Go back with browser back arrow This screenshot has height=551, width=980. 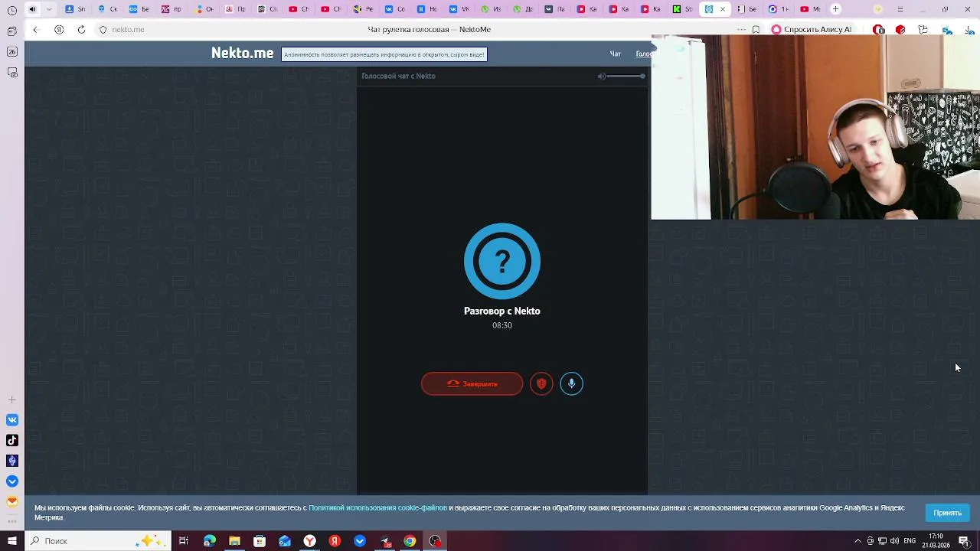(35, 29)
